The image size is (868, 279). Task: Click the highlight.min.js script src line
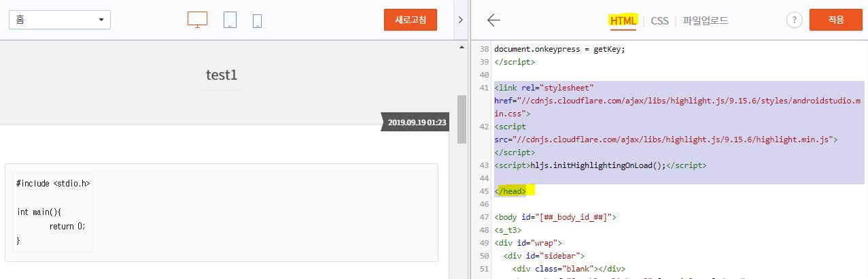click(666, 139)
